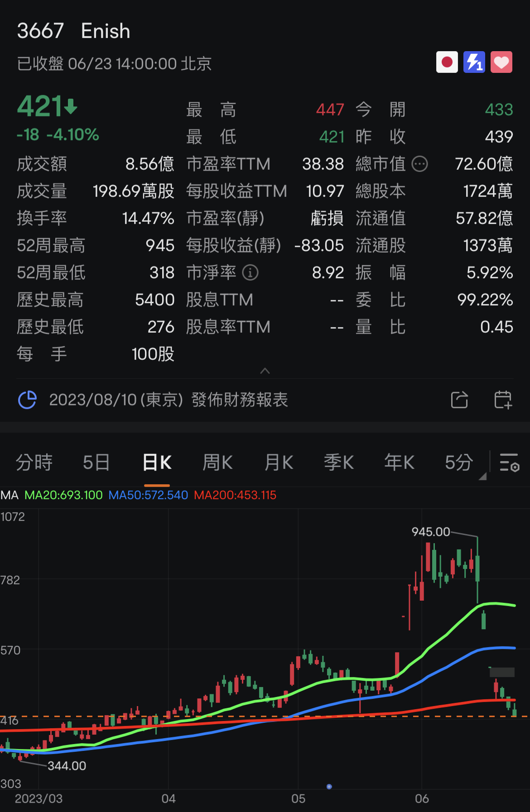Screen dimensions: 530x812
Task: Tap the 945.00 high price label
Action: (x=431, y=532)
